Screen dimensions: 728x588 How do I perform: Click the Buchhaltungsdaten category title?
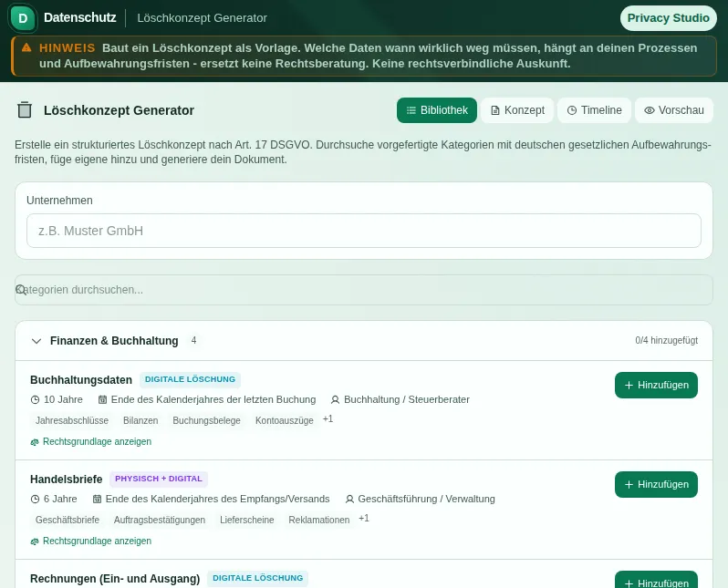point(81,379)
